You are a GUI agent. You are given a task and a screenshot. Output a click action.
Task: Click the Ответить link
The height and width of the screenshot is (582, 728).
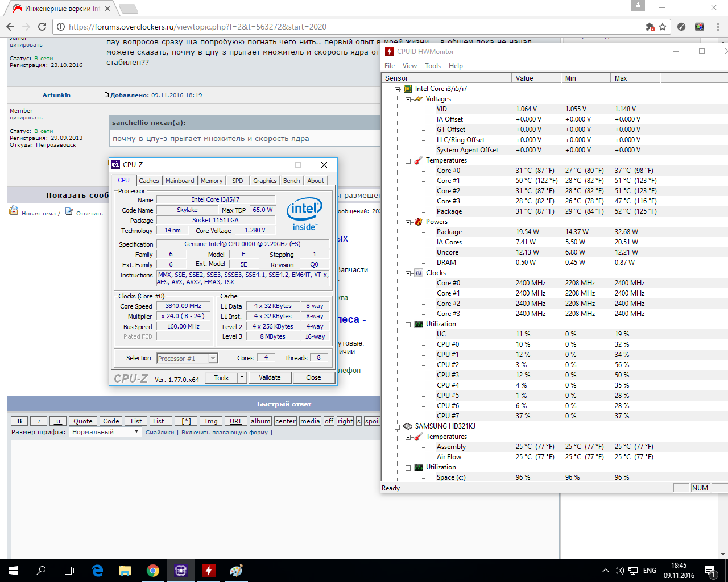[x=89, y=214]
